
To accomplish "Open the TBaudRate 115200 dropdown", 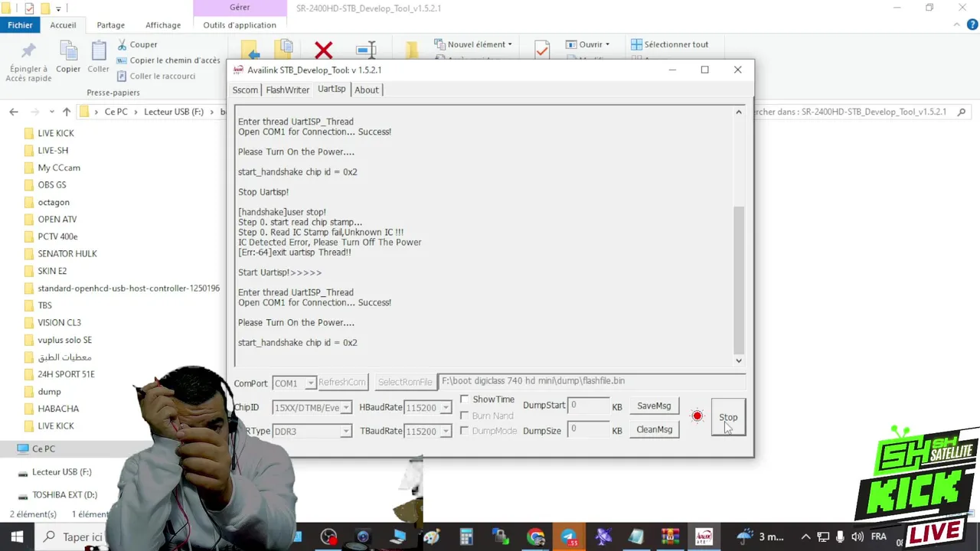I will 446,431.
